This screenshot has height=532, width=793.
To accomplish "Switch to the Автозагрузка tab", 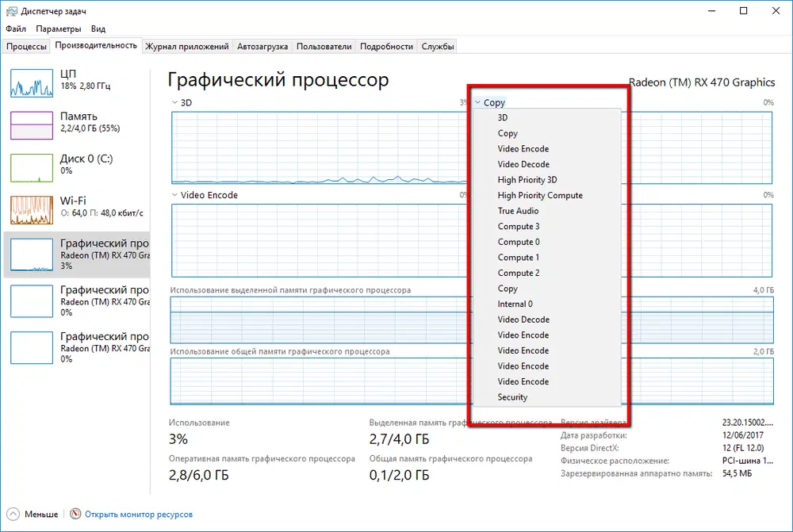I will [262, 47].
